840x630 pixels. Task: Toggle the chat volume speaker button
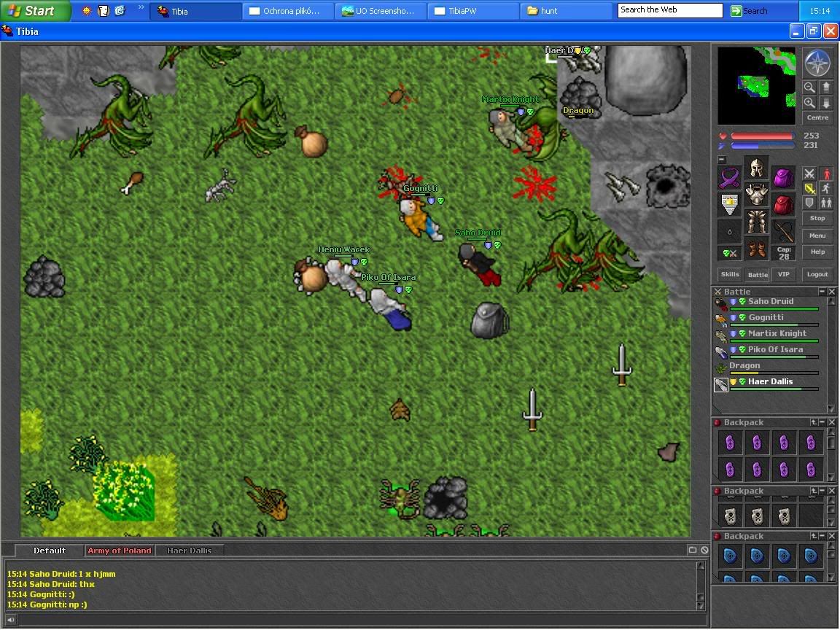(10, 620)
